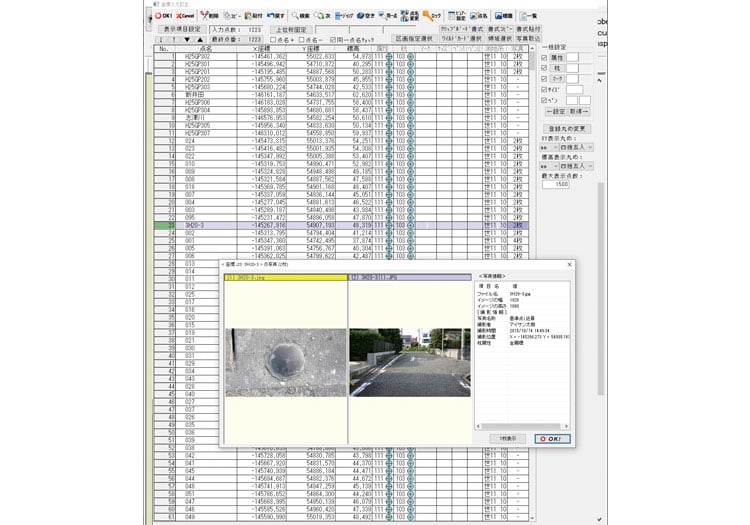Image resolution: width=750 pixels, height=525 pixels.
Task: Click the 貼付 paste toolbar icon
Action: (254, 16)
